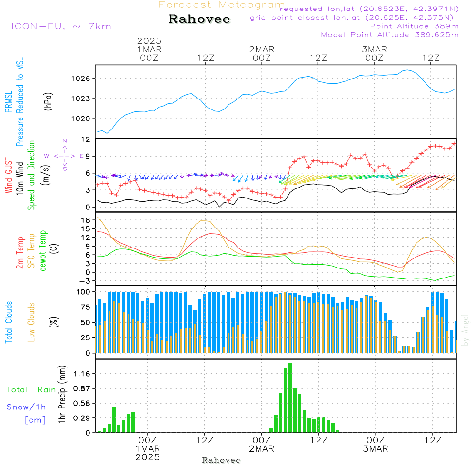Image resolution: width=476 pixels, height=476 pixels.
Task: Click the bottom '2025' year label
Action: 148,457
